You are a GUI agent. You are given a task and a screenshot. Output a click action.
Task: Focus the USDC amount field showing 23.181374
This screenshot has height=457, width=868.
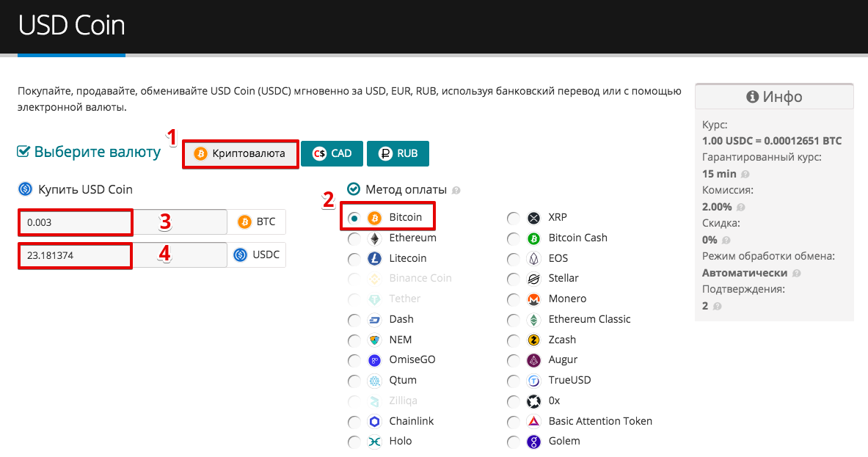(123, 255)
